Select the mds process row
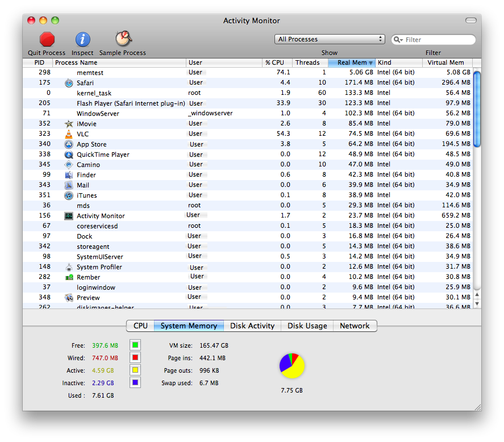This screenshot has width=504, height=442. tap(248, 206)
